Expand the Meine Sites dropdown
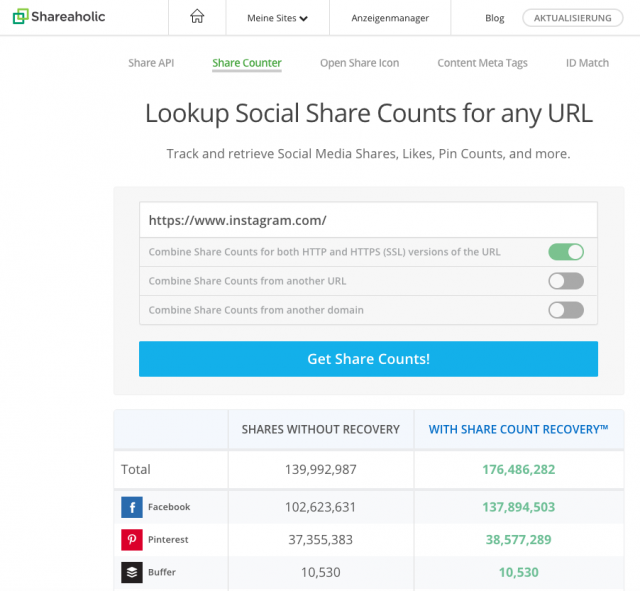 click(x=277, y=18)
